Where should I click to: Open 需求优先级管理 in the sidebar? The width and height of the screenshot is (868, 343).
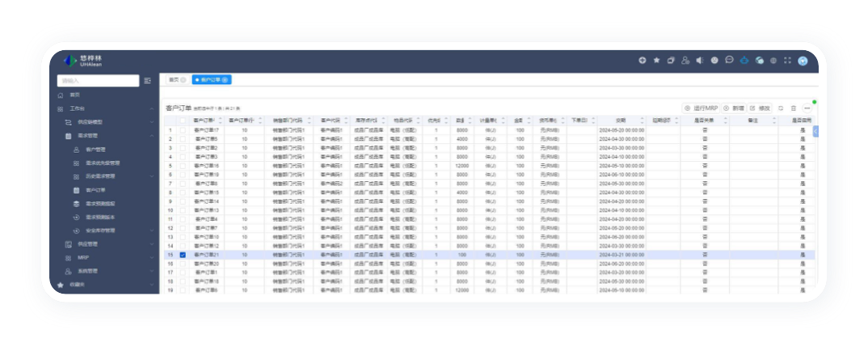(x=103, y=163)
